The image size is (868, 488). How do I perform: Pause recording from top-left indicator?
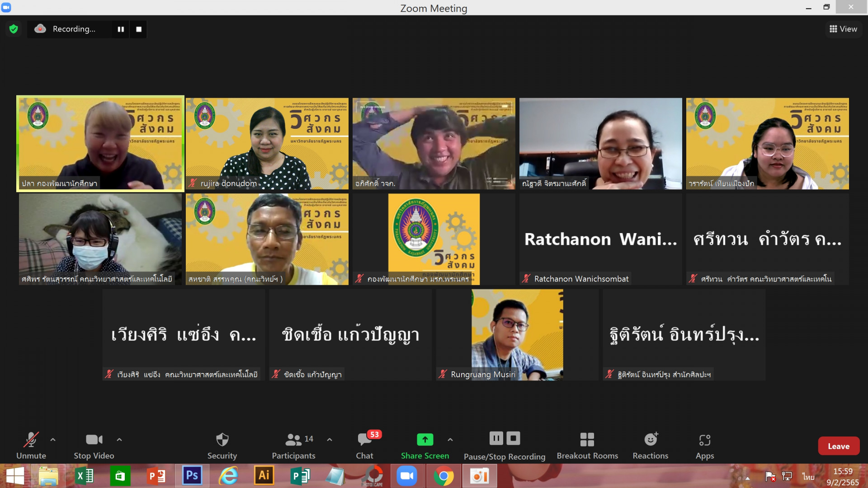click(x=121, y=29)
